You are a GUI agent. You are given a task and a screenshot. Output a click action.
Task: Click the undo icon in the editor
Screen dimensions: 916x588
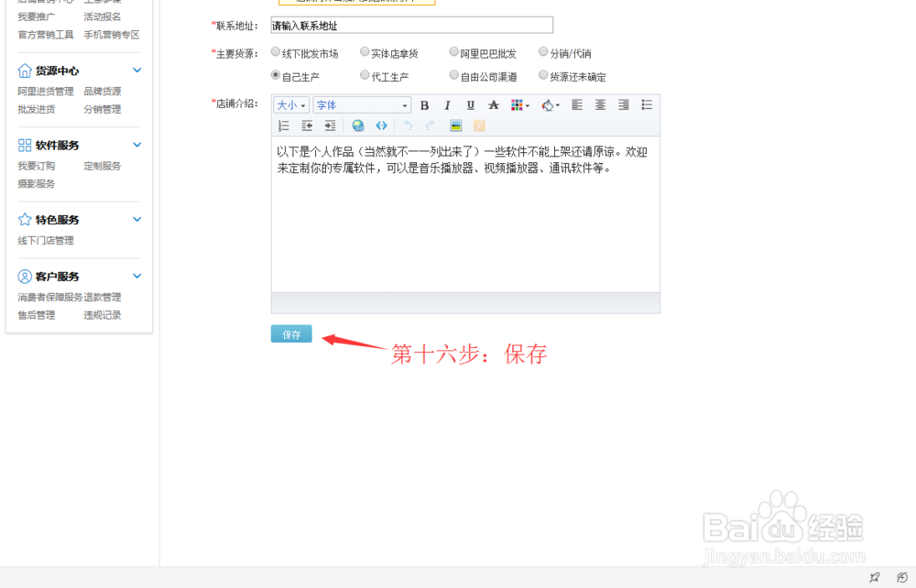pos(409,124)
